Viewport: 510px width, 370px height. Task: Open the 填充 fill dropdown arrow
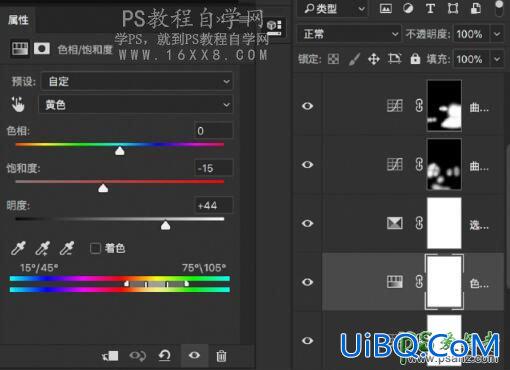click(497, 59)
